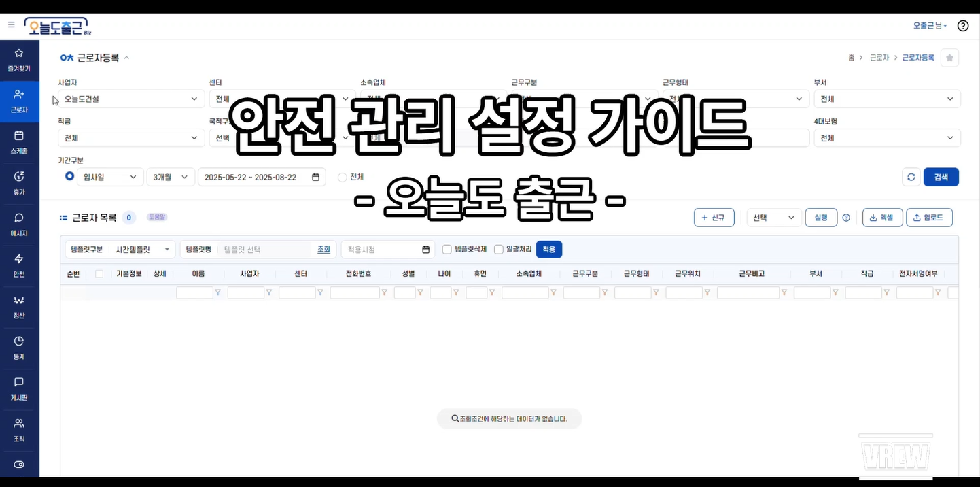Click the 조회 link next to 템플릿명
The height and width of the screenshot is (487, 980).
click(323, 249)
